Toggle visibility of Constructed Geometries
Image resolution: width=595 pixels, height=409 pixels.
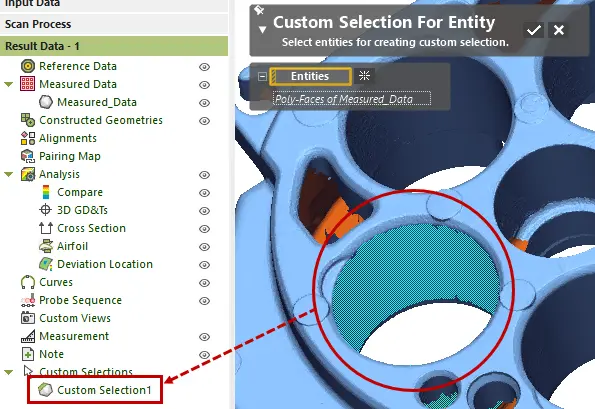coord(205,121)
